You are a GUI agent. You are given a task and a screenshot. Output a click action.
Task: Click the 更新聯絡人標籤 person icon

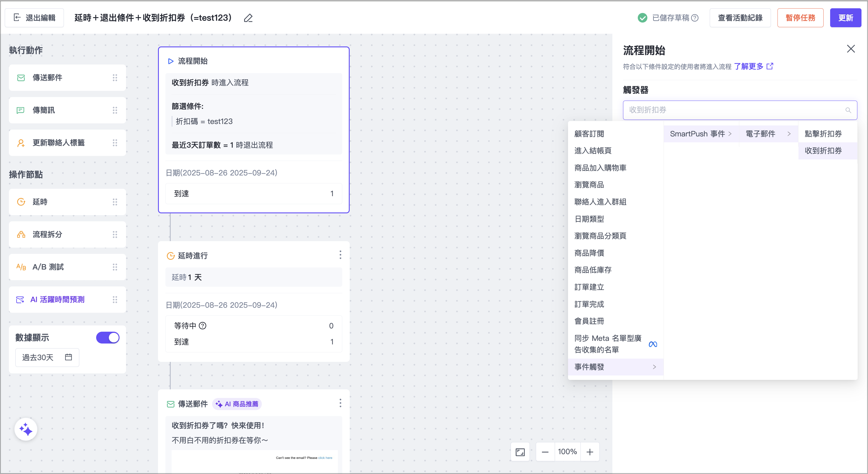point(21,143)
